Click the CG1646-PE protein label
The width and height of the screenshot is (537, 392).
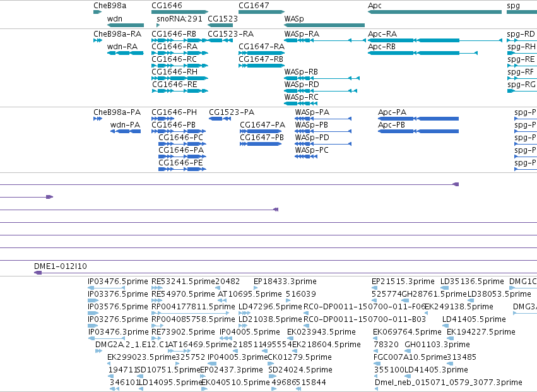[181, 163]
